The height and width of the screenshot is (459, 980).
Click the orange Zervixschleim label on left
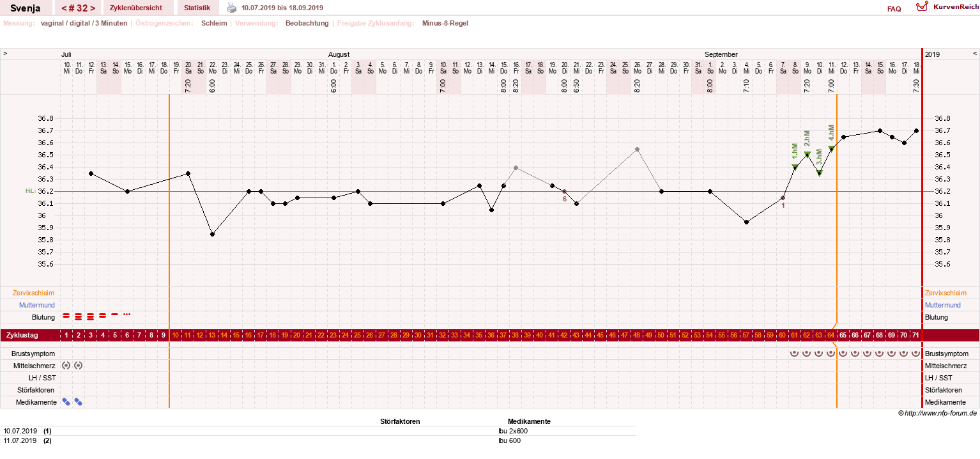33,293
